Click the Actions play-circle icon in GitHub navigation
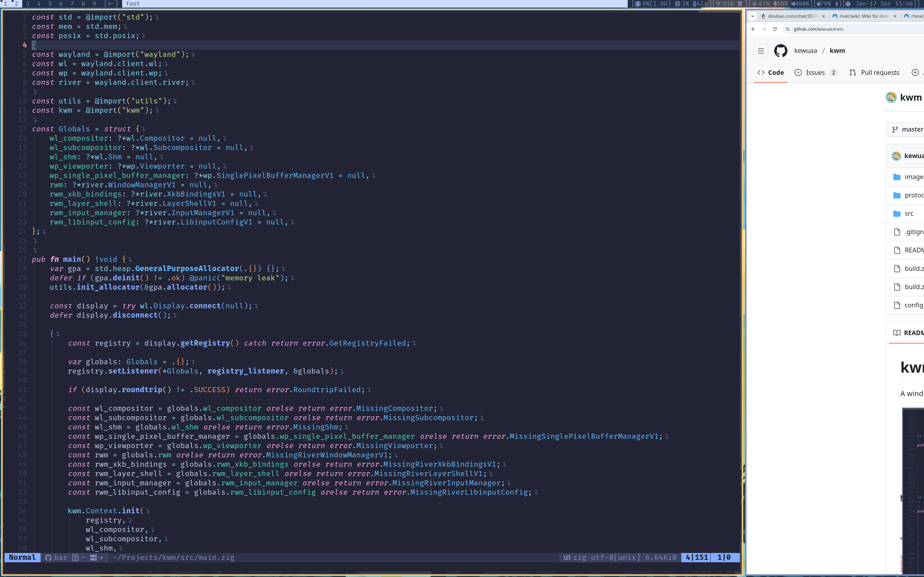This screenshot has height=577, width=924. pyautogui.click(x=915, y=72)
